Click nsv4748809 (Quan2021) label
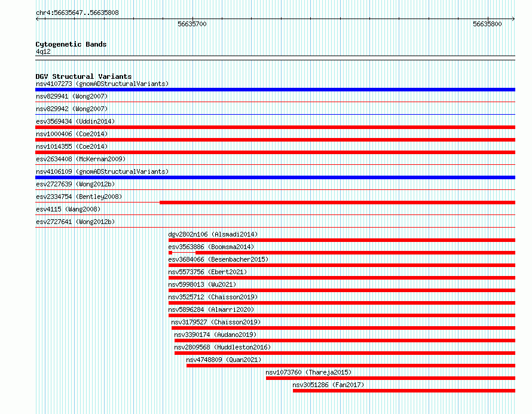 224,360
